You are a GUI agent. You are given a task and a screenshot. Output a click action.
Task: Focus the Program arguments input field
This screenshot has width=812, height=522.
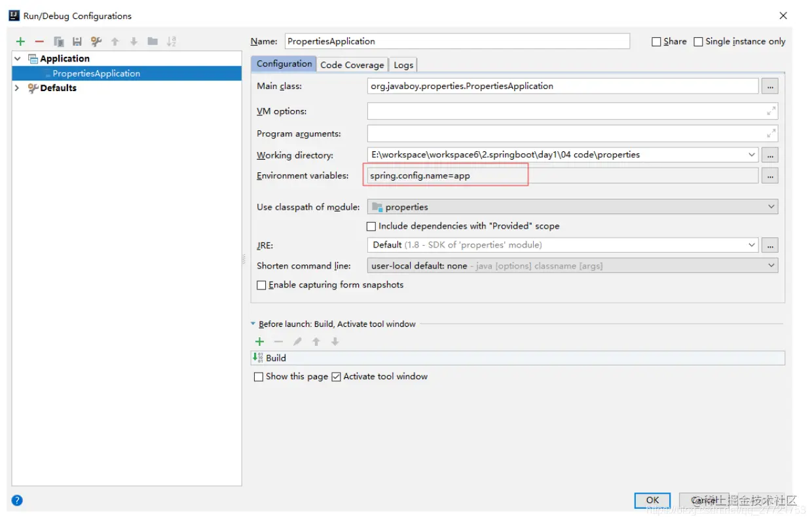572,134
